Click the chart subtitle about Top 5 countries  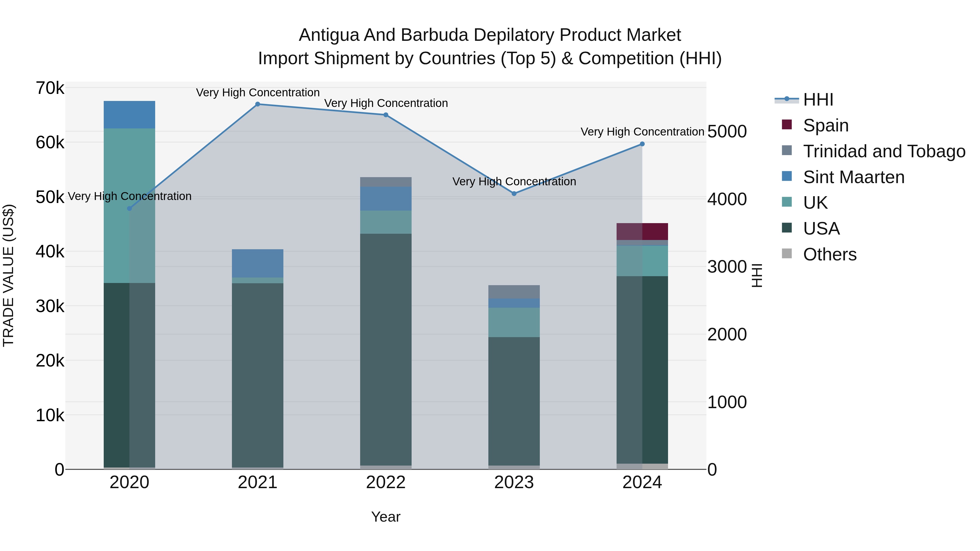(x=490, y=59)
